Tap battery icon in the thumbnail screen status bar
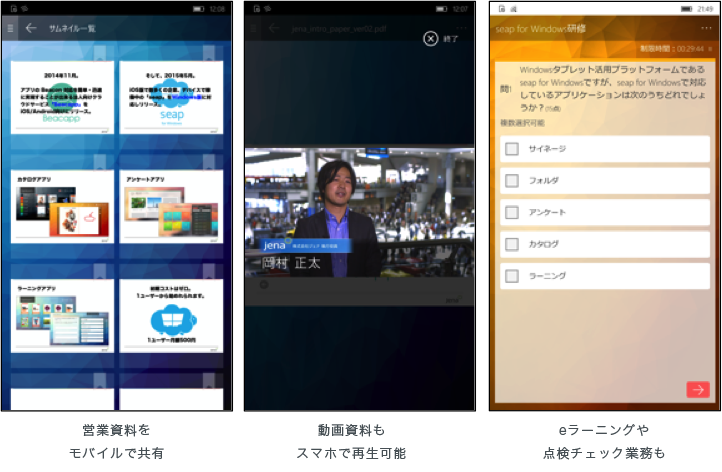Image resolution: width=722 pixels, height=472 pixels. pyautogui.click(x=198, y=9)
